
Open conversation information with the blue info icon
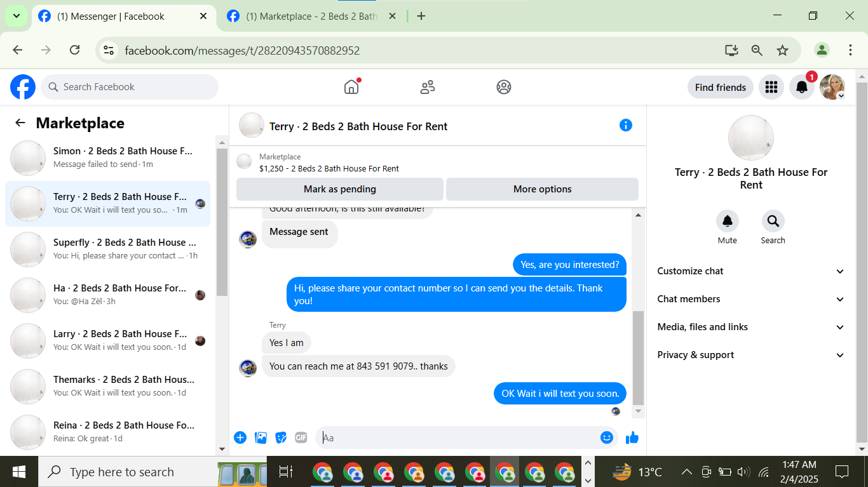tap(626, 125)
